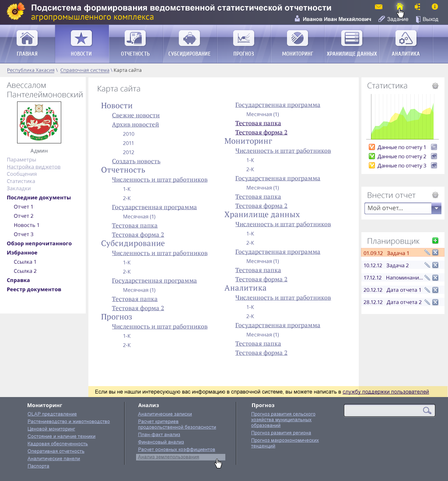448x481 pixels.
Task: Click the yellow home icon in header
Action: [399, 7]
